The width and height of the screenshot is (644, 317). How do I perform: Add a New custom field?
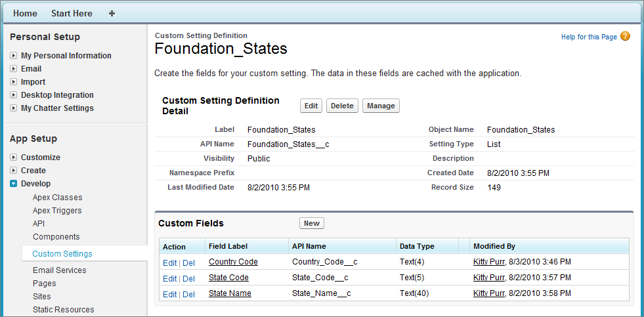pos(312,223)
